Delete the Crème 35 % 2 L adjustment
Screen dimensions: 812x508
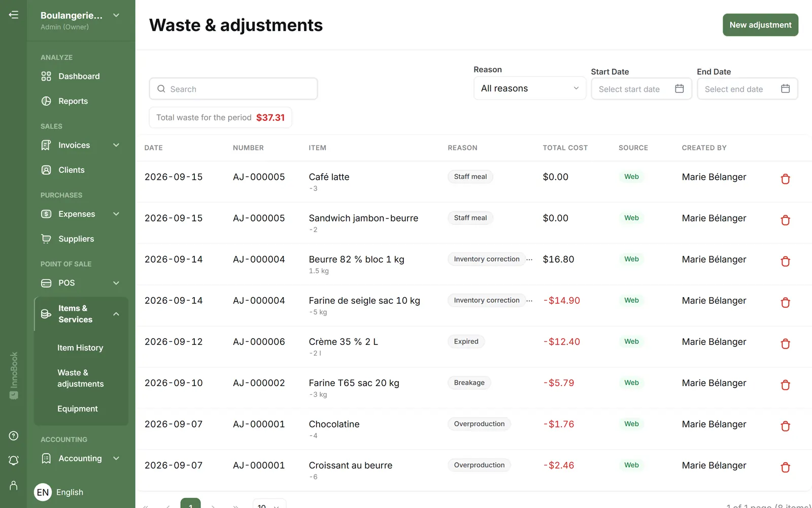click(785, 343)
